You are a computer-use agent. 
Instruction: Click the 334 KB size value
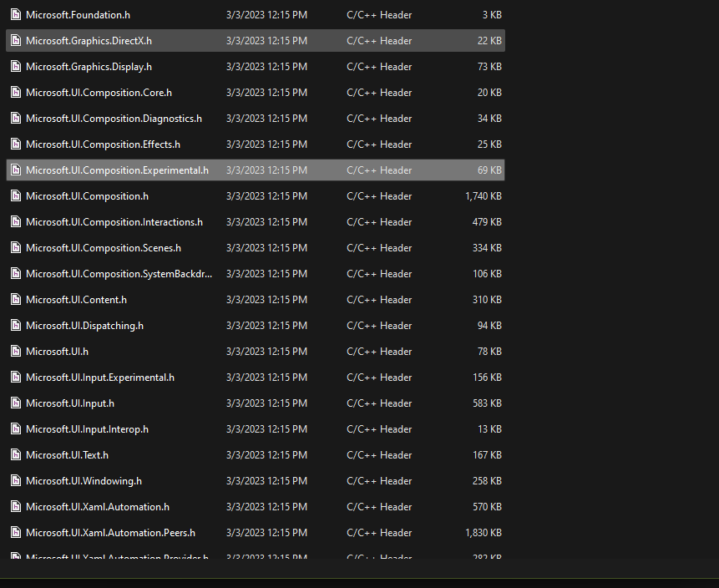(487, 248)
